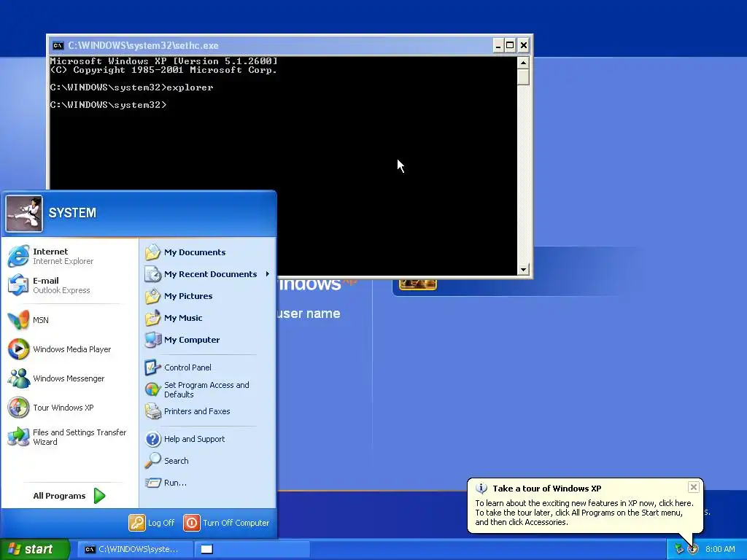Expand the My Recent Documents submenu arrow
The height and width of the screenshot is (560, 747).
point(268,274)
